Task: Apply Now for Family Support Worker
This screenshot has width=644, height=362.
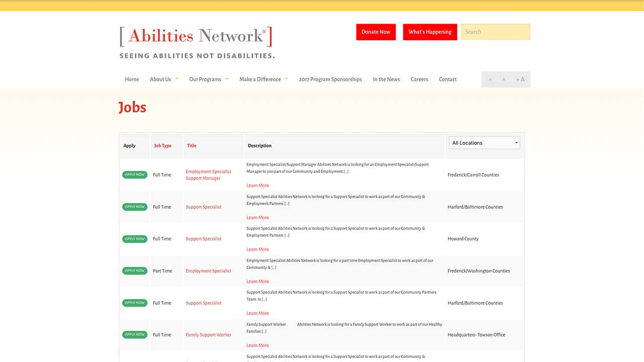Action: (x=135, y=334)
